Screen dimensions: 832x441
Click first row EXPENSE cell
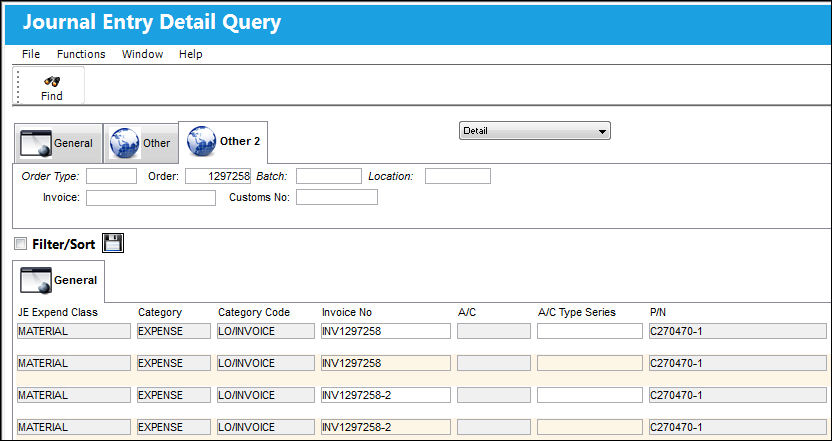tap(174, 331)
